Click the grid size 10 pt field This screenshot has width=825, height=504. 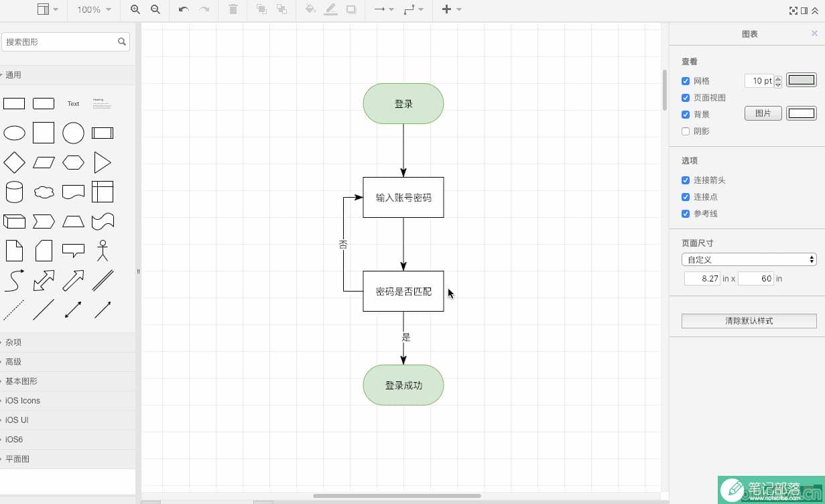tap(759, 81)
